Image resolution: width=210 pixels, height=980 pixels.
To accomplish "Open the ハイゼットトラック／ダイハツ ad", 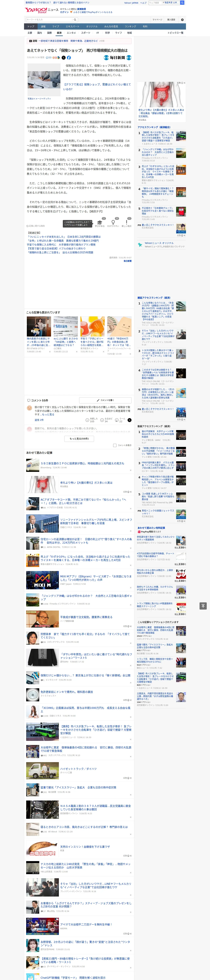I will [79, 768].
